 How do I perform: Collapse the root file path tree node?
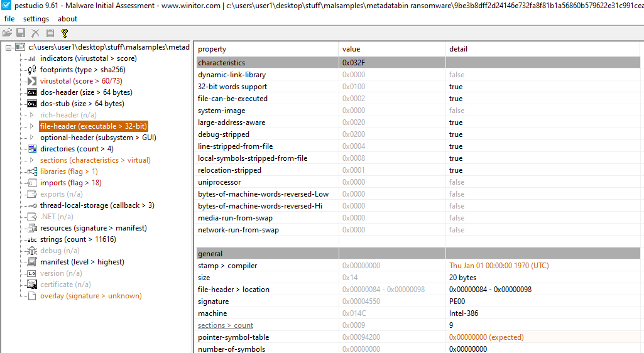pyautogui.click(x=9, y=48)
